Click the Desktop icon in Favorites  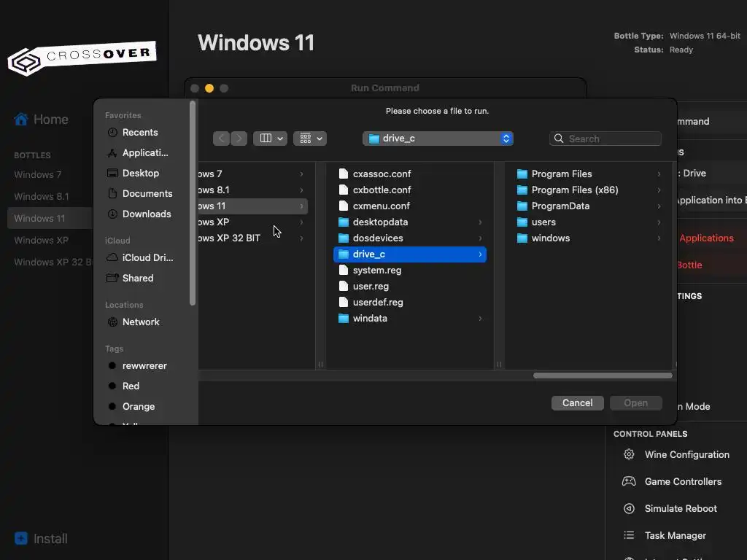[112, 173]
